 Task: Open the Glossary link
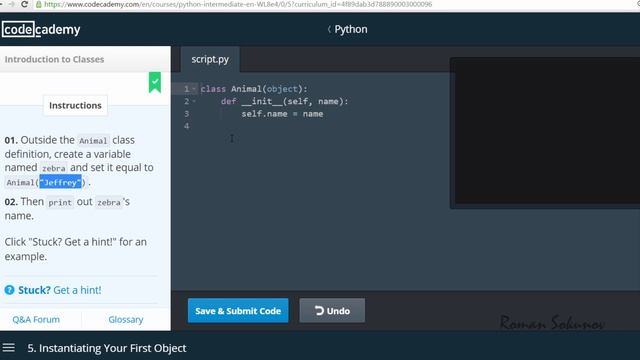click(x=126, y=320)
